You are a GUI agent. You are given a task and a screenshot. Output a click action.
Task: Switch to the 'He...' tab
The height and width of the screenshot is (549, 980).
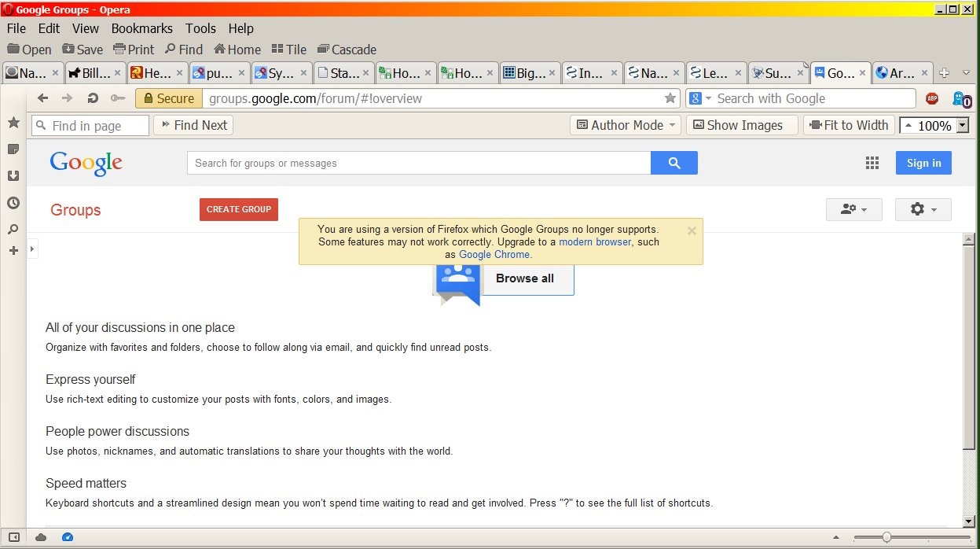tap(156, 73)
